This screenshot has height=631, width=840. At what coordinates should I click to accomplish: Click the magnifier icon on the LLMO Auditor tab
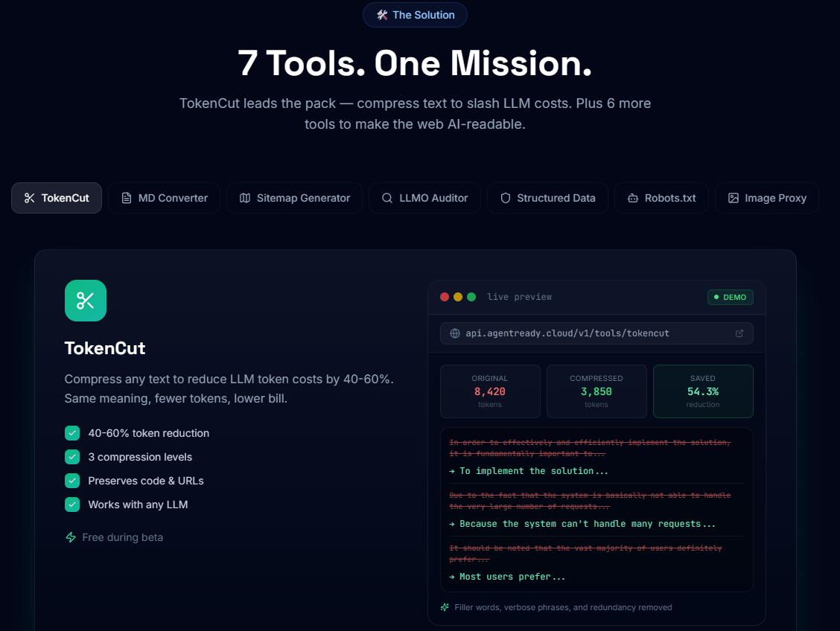387,198
